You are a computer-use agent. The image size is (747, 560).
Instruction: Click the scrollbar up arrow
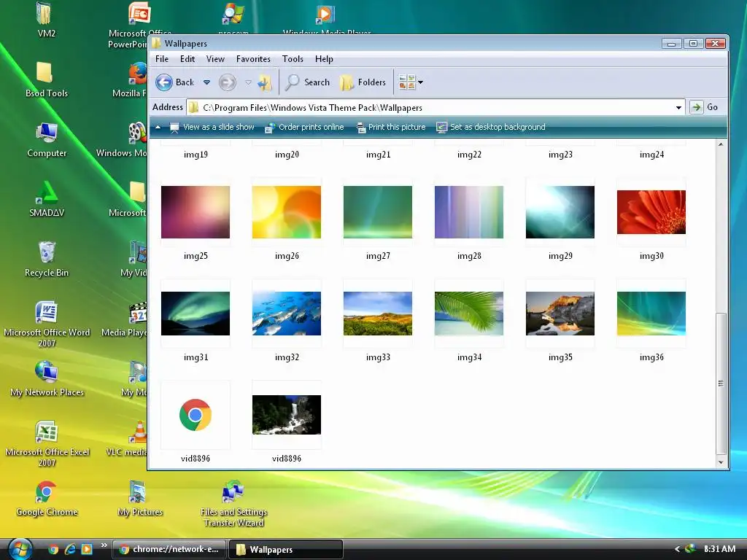(721, 144)
